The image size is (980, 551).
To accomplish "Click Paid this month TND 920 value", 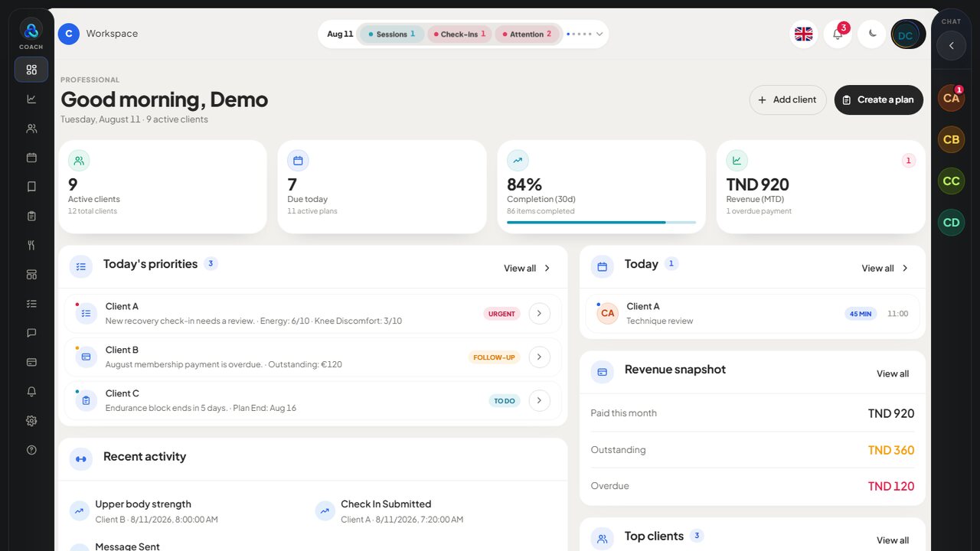I will pos(891,413).
